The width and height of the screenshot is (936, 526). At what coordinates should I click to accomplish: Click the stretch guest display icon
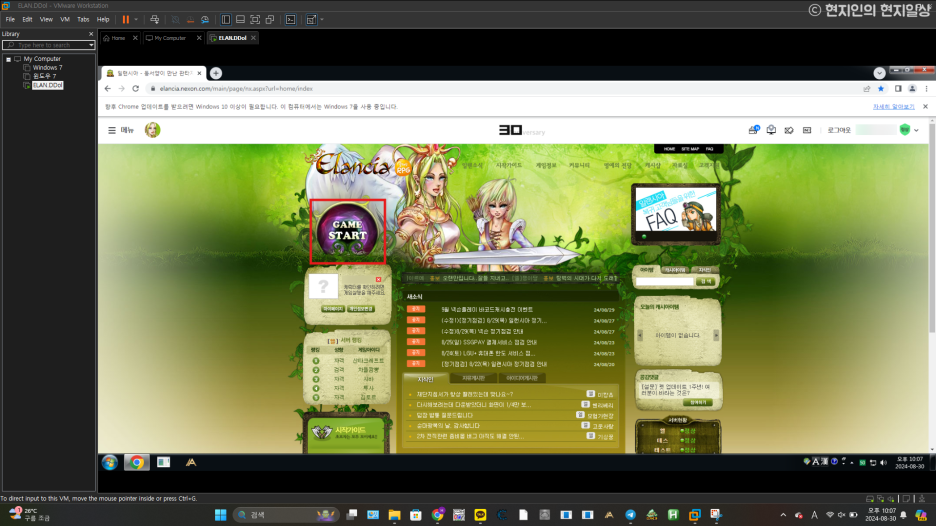pos(311,20)
